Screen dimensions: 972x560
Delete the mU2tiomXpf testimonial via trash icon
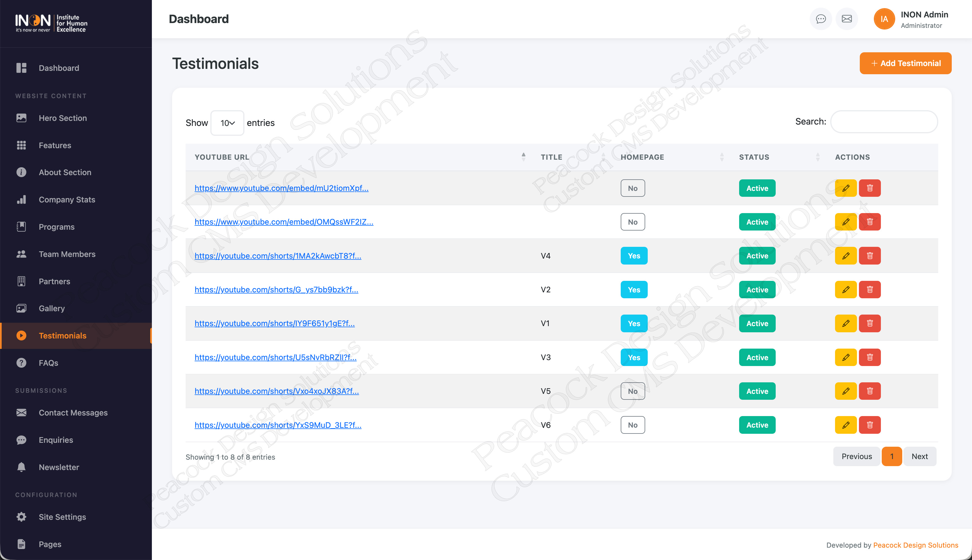coord(870,188)
